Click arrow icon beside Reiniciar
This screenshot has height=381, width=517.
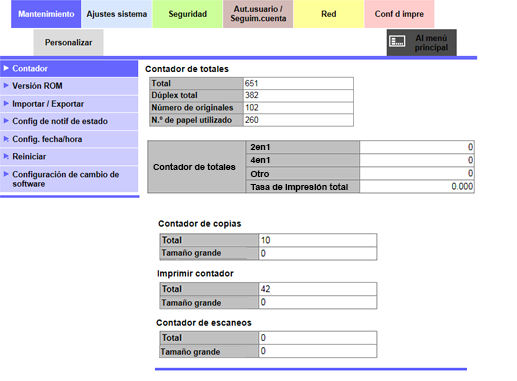[x=6, y=156]
